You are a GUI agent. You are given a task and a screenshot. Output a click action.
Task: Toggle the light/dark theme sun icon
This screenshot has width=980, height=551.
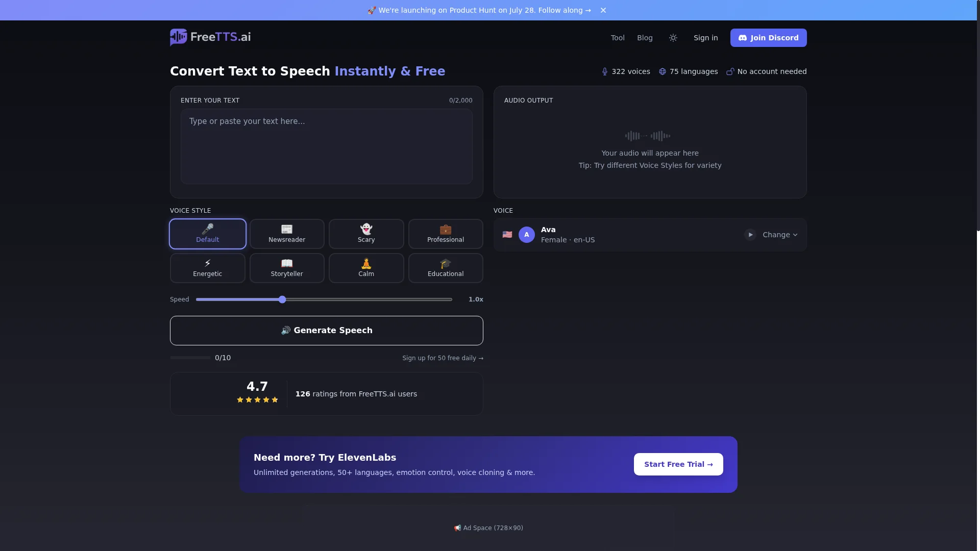pyautogui.click(x=673, y=38)
